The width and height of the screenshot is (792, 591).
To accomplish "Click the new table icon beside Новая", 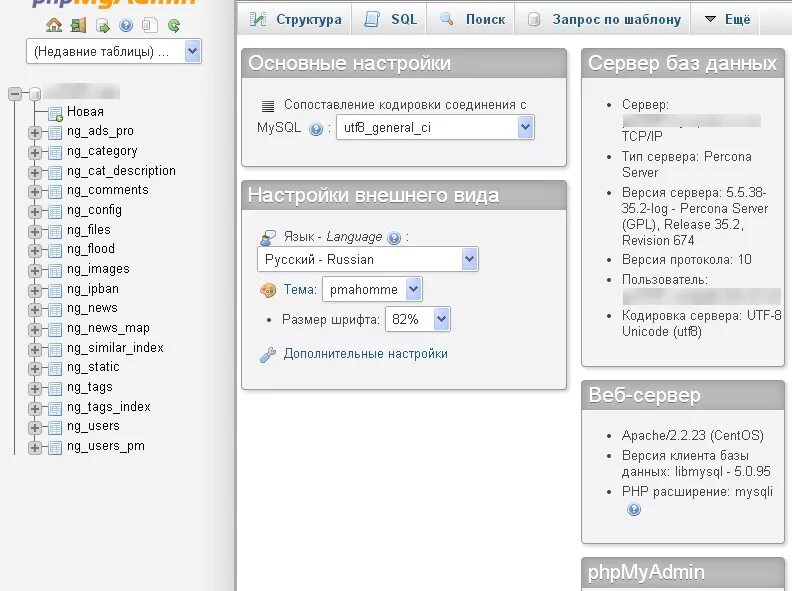I will coord(55,114).
